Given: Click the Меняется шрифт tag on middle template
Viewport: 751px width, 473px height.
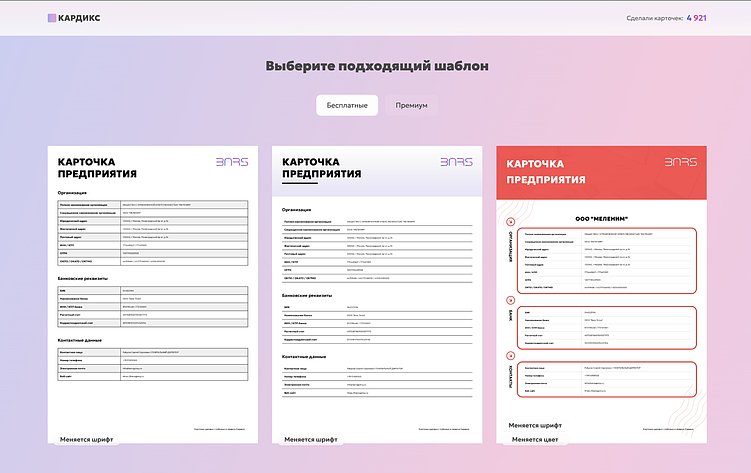Looking at the screenshot, I should [x=311, y=439].
